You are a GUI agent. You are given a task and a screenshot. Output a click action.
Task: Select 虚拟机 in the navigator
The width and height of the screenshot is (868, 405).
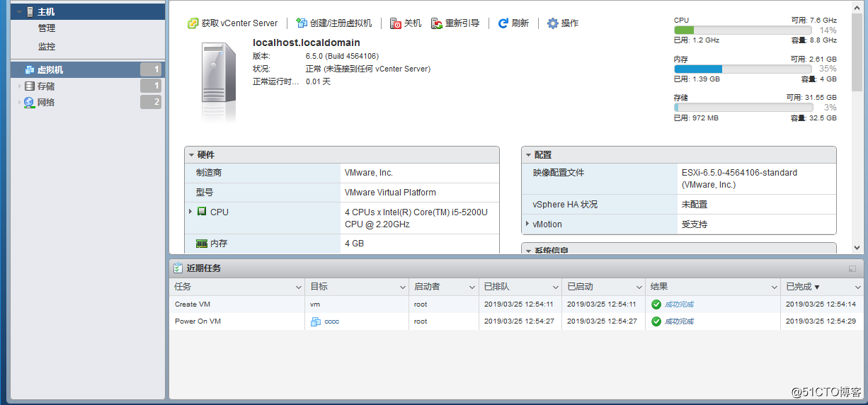tap(50, 69)
